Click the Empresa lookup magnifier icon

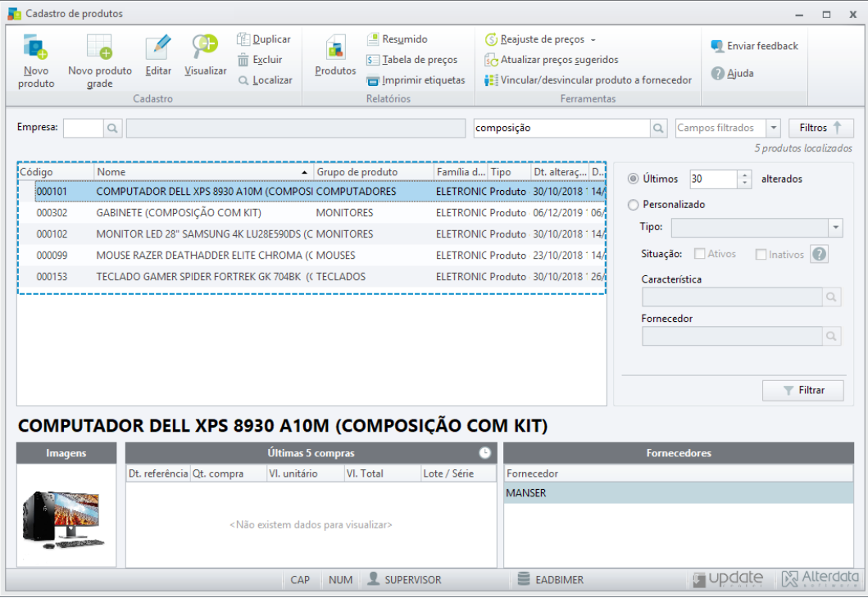[112, 129]
